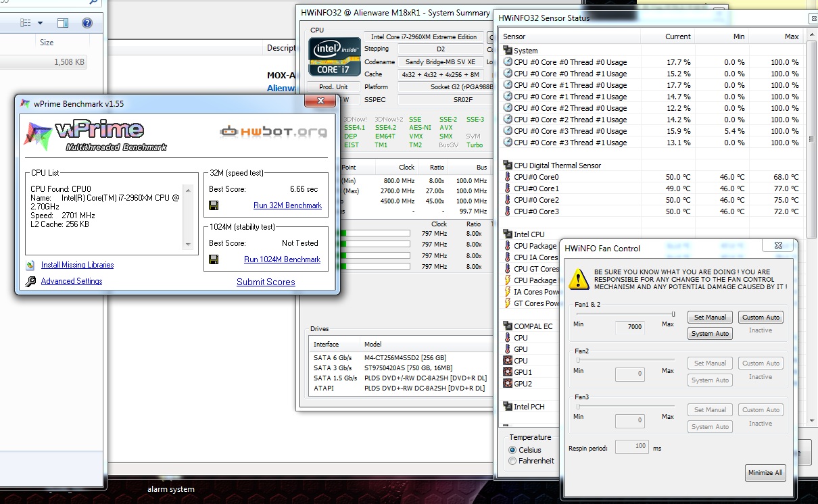818x504 pixels.
Task: Click the Intel Core i7-2960XM Extreme Edition field
Action: (x=425, y=37)
